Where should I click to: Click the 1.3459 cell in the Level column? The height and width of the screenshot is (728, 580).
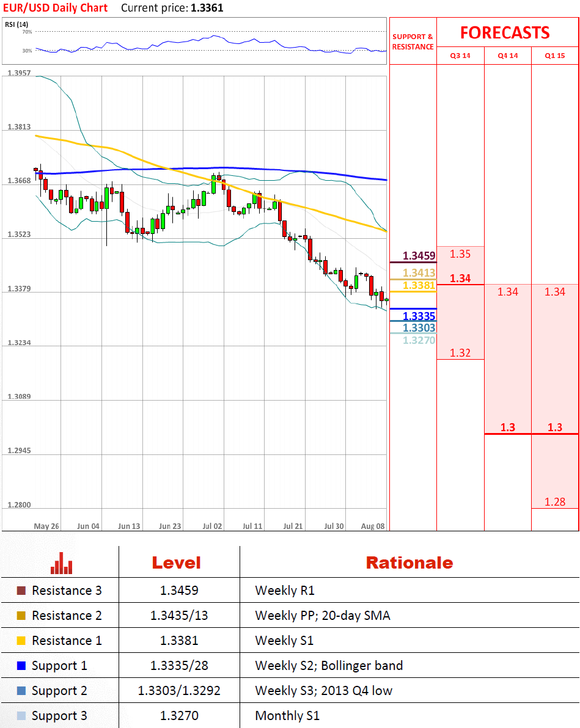point(179,591)
